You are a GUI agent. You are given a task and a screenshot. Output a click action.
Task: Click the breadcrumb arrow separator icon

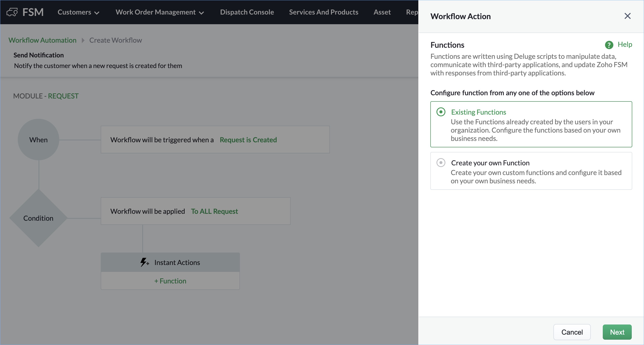(83, 40)
